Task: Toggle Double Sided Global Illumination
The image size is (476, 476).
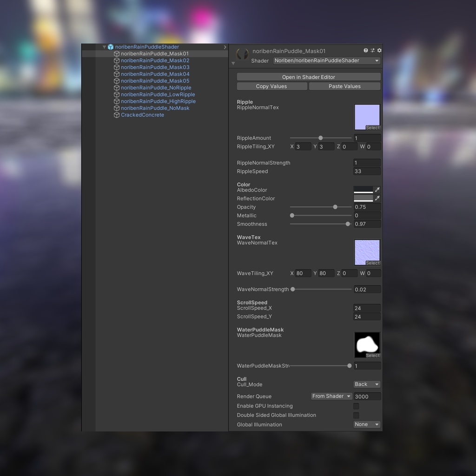Action: pyautogui.click(x=356, y=415)
